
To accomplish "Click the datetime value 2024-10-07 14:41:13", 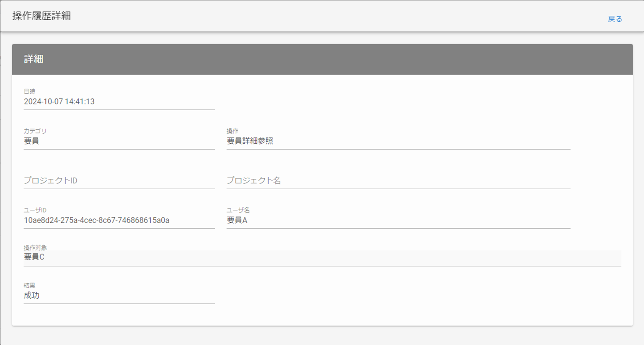I will tap(59, 102).
